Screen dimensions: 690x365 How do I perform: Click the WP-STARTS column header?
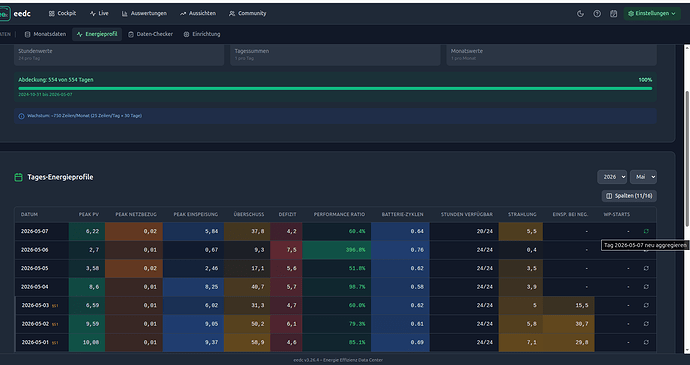[x=617, y=214]
